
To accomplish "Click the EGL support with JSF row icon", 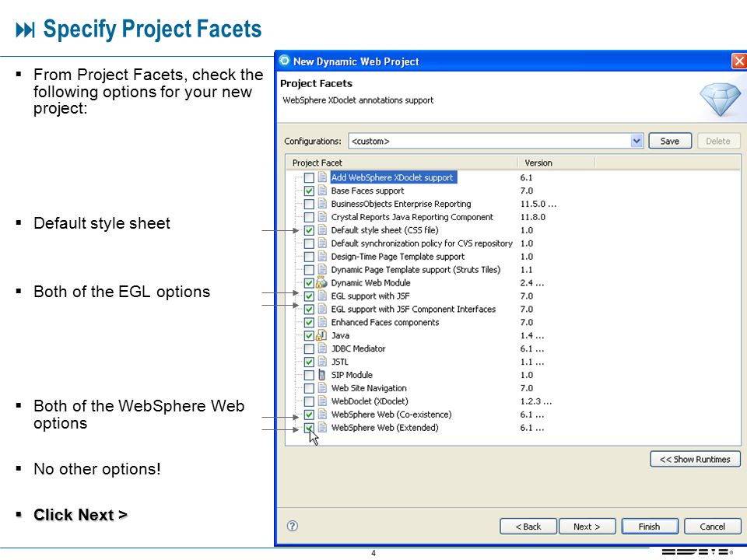I will click(x=322, y=296).
